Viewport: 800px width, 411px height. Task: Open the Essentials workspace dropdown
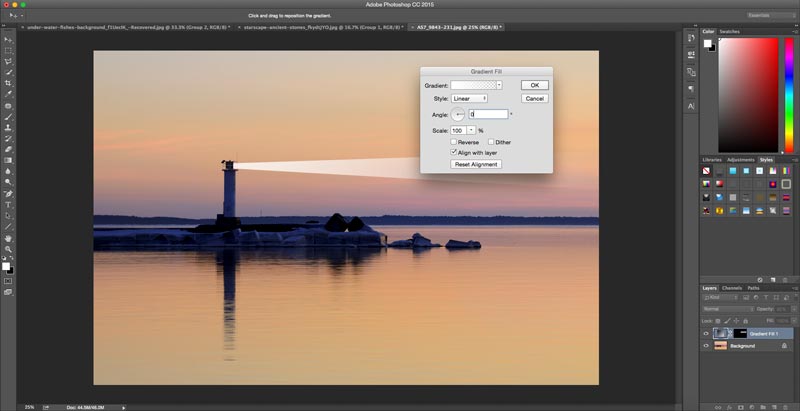(x=769, y=15)
